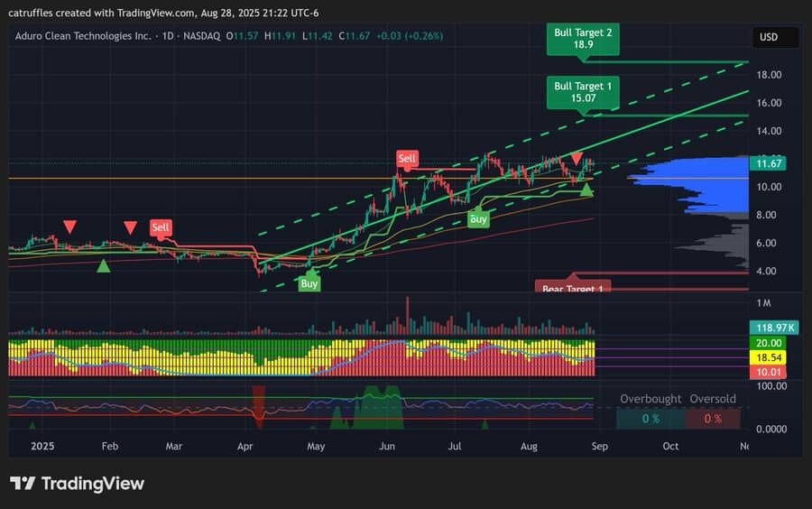Viewport: 812px width, 509px height.
Task: Click the green up-triangle marker in late August
Action: (586, 190)
